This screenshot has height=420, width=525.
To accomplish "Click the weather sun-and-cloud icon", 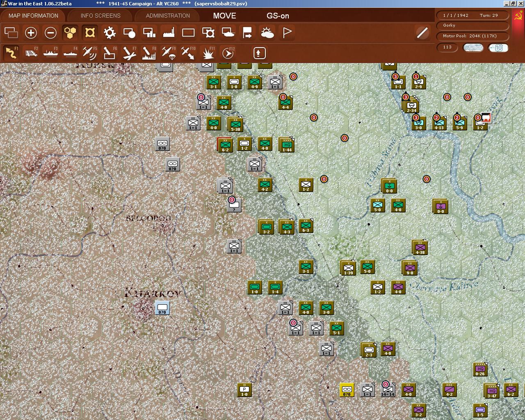I will 267,32.
